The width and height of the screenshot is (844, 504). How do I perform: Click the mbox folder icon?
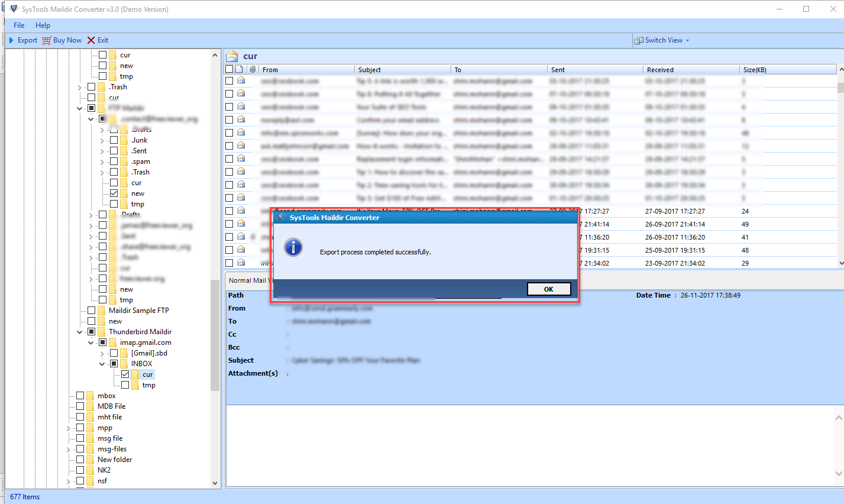pyautogui.click(x=90, y=396)
